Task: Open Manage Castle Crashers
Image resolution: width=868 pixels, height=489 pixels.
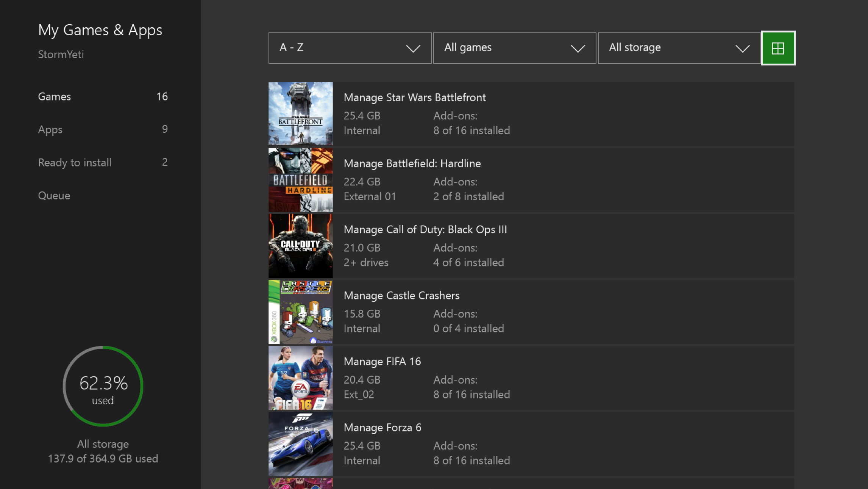Action: pos(531,312)
